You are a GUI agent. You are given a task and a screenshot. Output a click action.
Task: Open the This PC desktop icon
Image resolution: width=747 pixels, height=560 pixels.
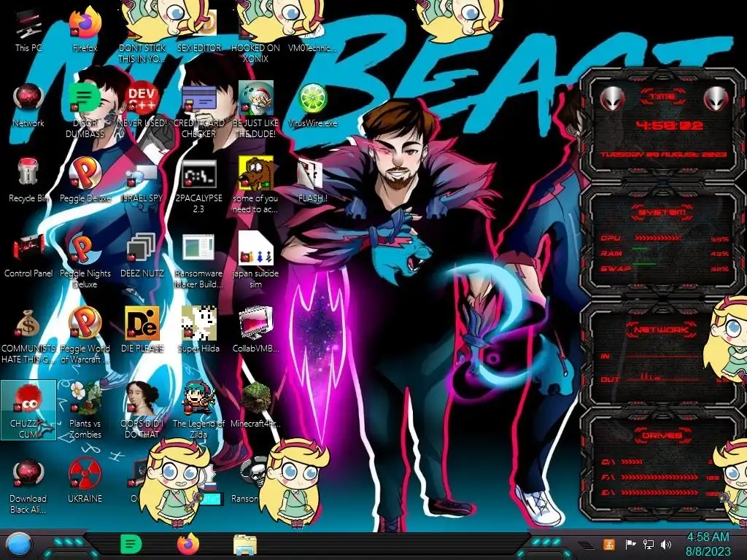tap(28, 31)
